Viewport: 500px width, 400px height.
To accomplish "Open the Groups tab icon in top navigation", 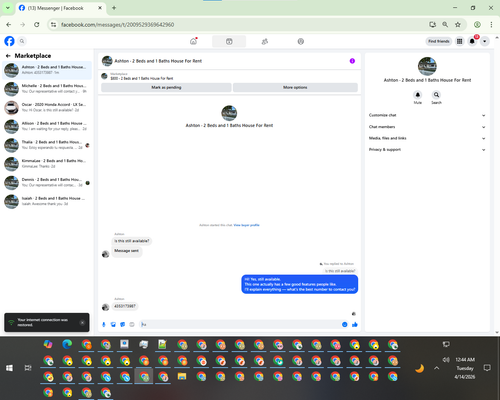I will pos(301,41).
